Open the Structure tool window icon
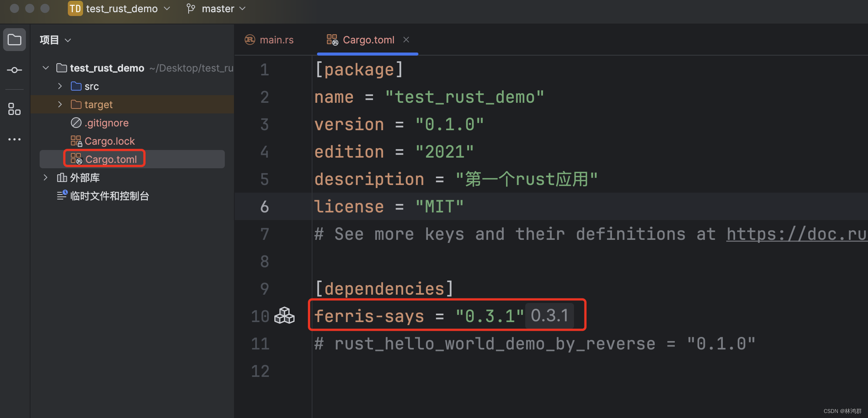 tap(14, 109)
